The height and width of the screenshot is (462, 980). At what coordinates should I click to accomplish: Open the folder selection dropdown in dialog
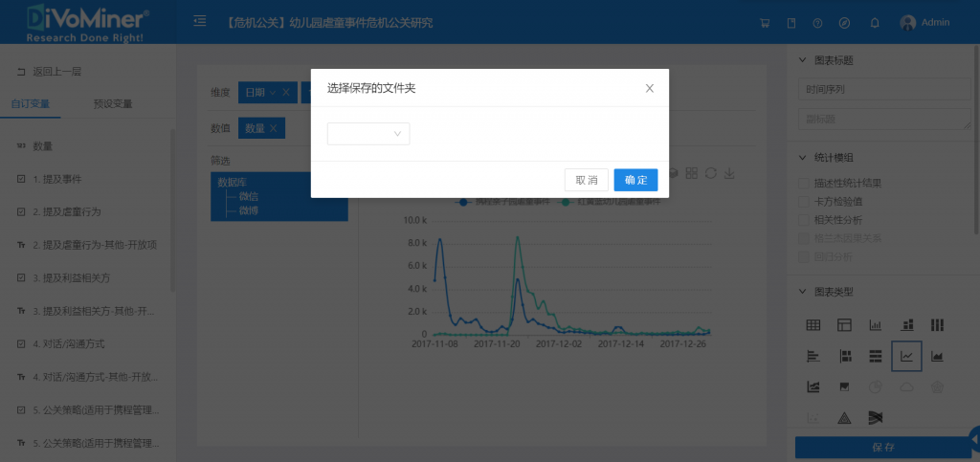pyautogui.click(x=368, y=134)
